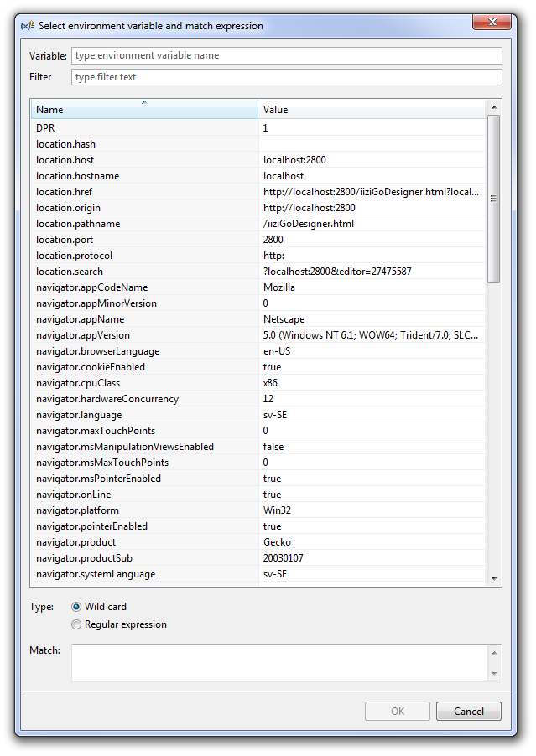
Task: Sort by the Value column header
Action: point(372,110)
